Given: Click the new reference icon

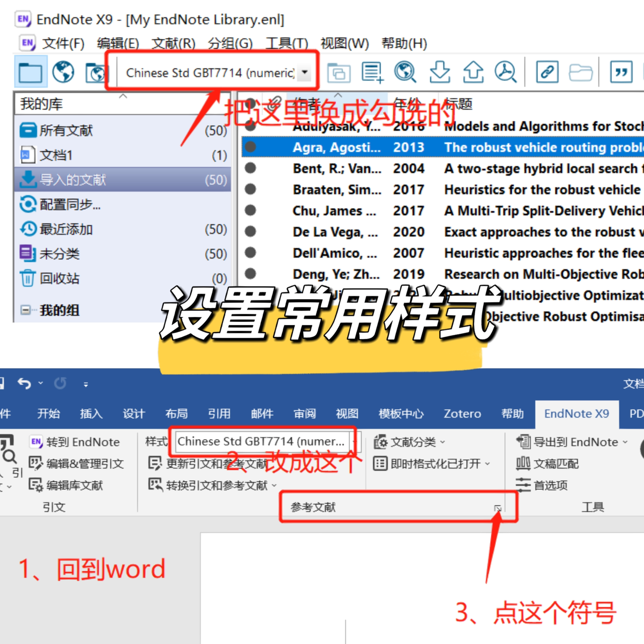Looking at the screenshot, I should tap(372, 72).
